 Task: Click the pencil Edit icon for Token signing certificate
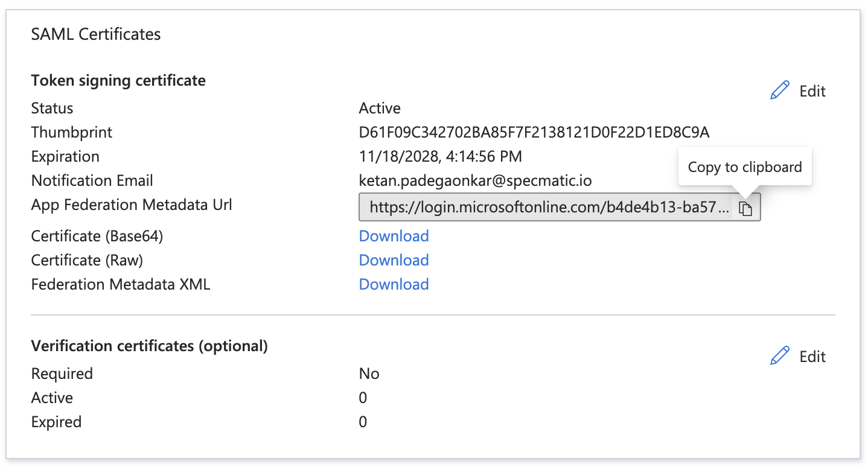point(779,89)
